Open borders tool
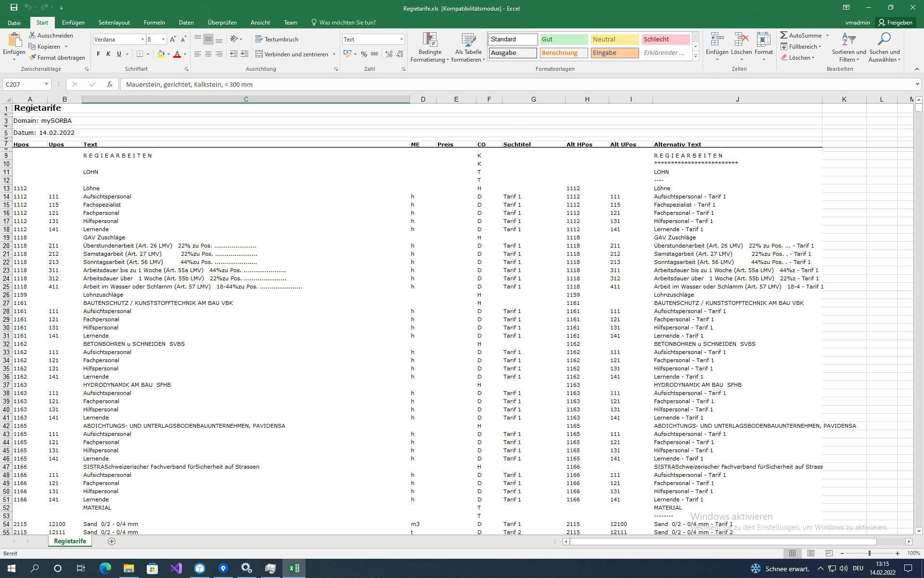This screenshot has width=924, height=578. [x=140, y=54]
